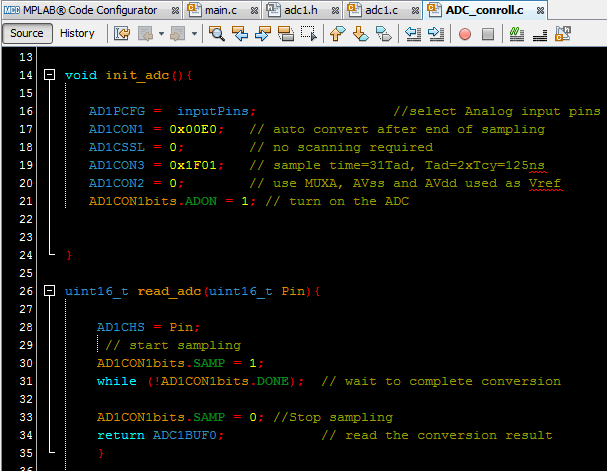The height and width of the screenshot is (471, 607).
Task: Close the adc1.h tab
Action: [x=335, y=11]
